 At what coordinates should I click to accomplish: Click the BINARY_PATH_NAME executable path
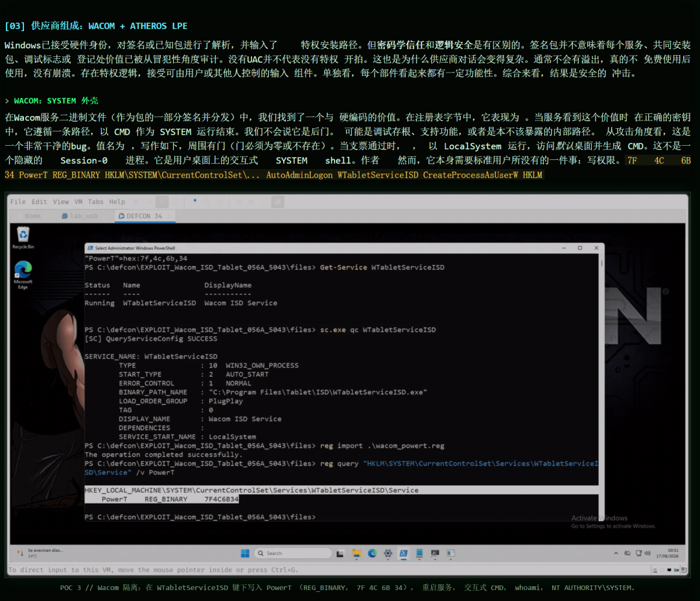(x=318, y=392)
